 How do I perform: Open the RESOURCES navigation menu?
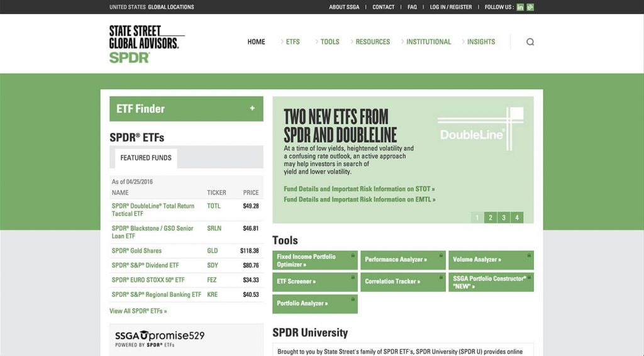coord(372,42)
